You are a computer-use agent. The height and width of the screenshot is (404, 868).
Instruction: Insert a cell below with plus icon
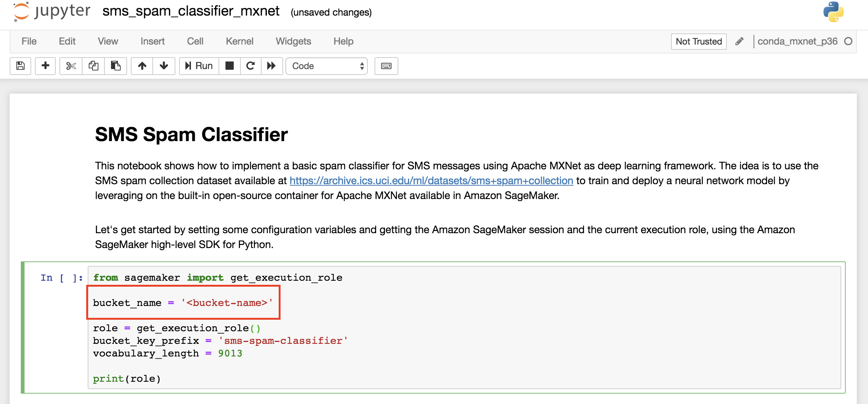click(x=45, y=66)
